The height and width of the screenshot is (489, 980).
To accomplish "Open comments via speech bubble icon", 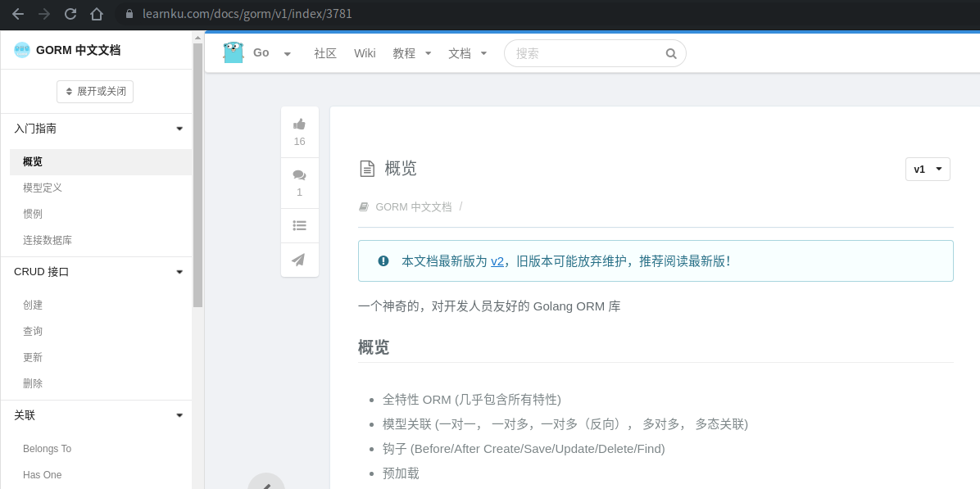I will tap(299, 175).
